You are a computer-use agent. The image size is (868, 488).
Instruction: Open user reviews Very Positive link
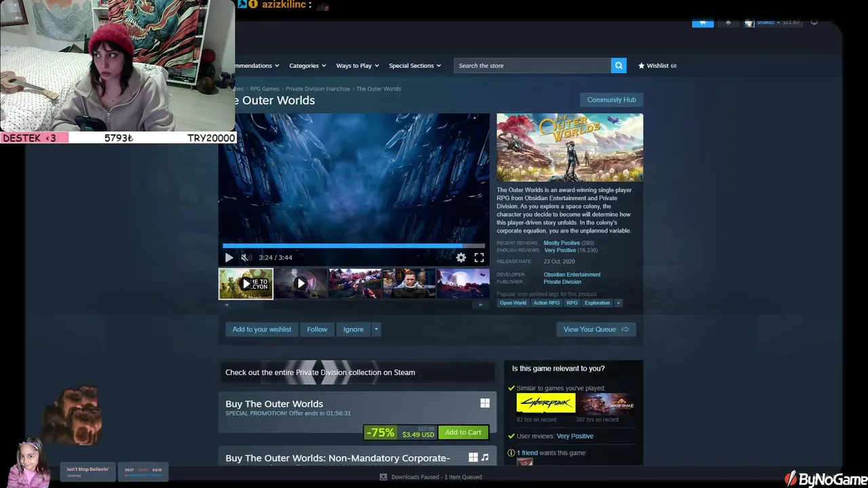pyautogui.click(x=575, y=436)
